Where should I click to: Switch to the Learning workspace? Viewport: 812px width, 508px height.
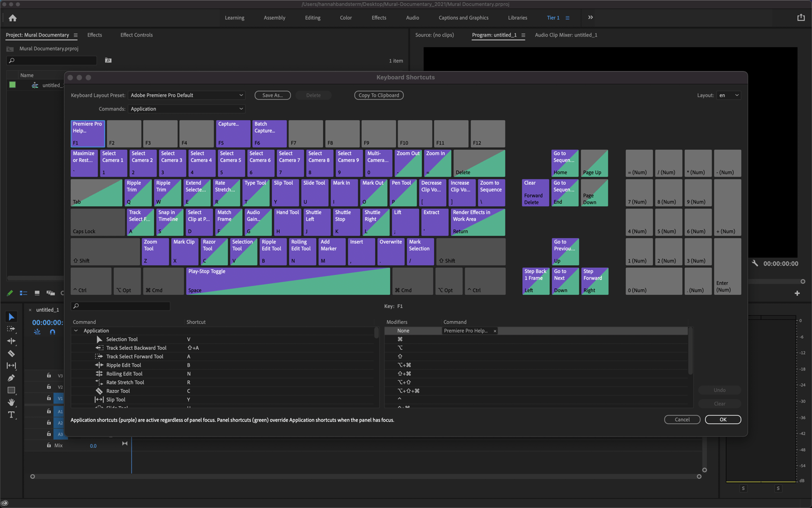(235, 18)
